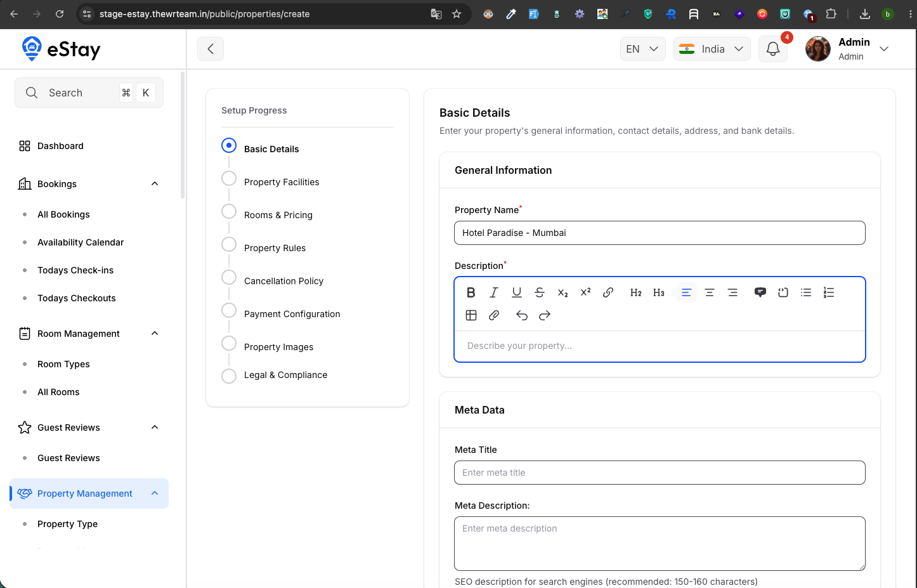Collapse the Room Management section
917x588 pixels.
pyautogui.click(x=155, y=334)
